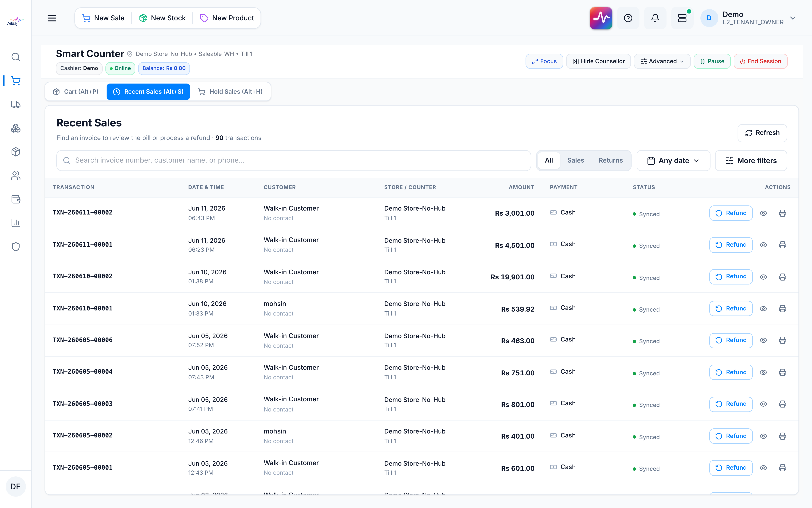The image size is (812, 508).
Task: Switch to Hold Sales (Alt+H) tab
Action: [x=230, y=92]
